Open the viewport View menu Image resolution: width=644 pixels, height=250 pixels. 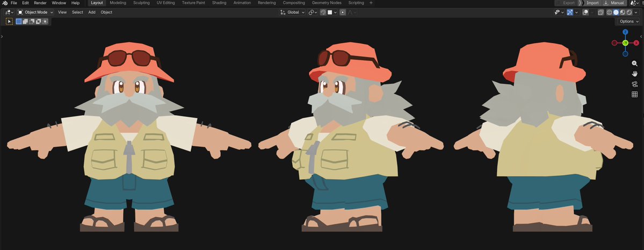[x=62, y=12]
